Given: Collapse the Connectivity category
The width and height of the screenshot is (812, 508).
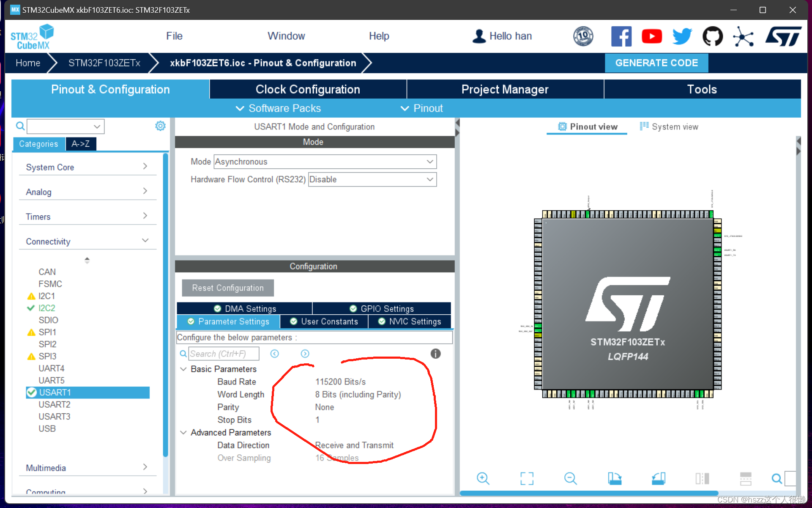Looking at the screenshot, I should [87, 241].
